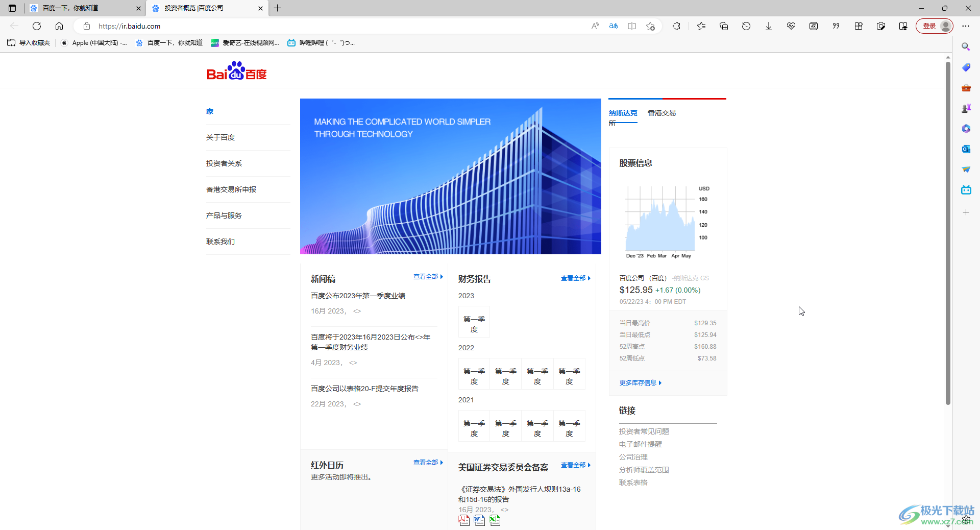Close the 投资者概览 tab
The width and height of the screenshot is (980, 530).
tap(260, 8)
